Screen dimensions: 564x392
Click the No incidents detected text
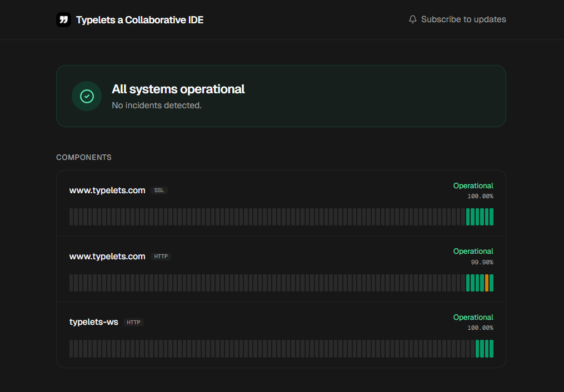157,105
